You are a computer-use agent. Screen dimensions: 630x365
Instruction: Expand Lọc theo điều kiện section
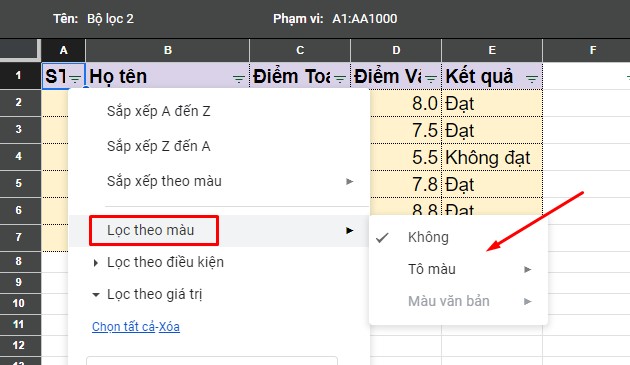96,263
